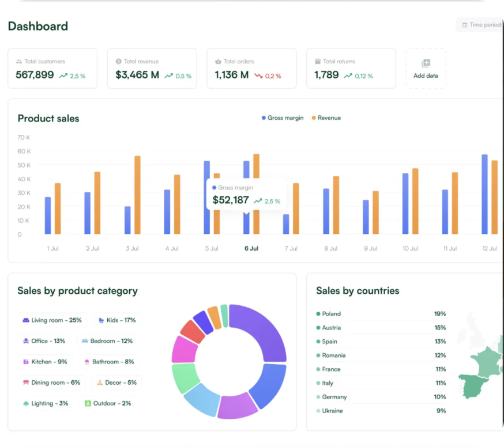The image size is (504, 447).
Task: Click the Total orders basket icon
Action: (x=218, y=61)
